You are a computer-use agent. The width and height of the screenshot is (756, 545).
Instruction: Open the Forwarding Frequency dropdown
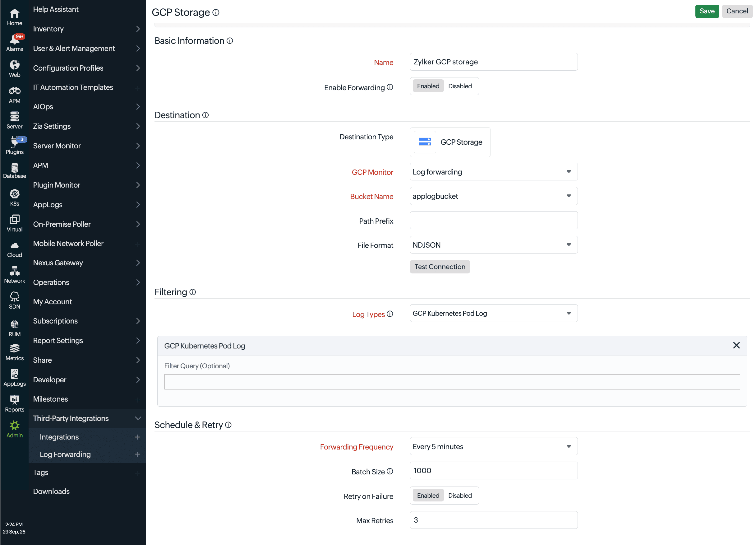click(493, 446)
